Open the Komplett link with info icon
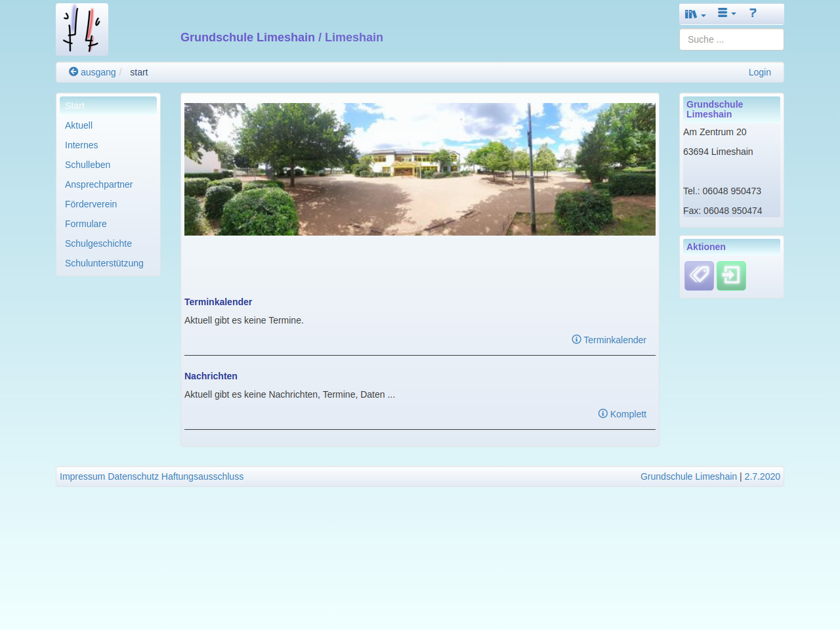Screen dimensions: 840x630 click(622, 414)
